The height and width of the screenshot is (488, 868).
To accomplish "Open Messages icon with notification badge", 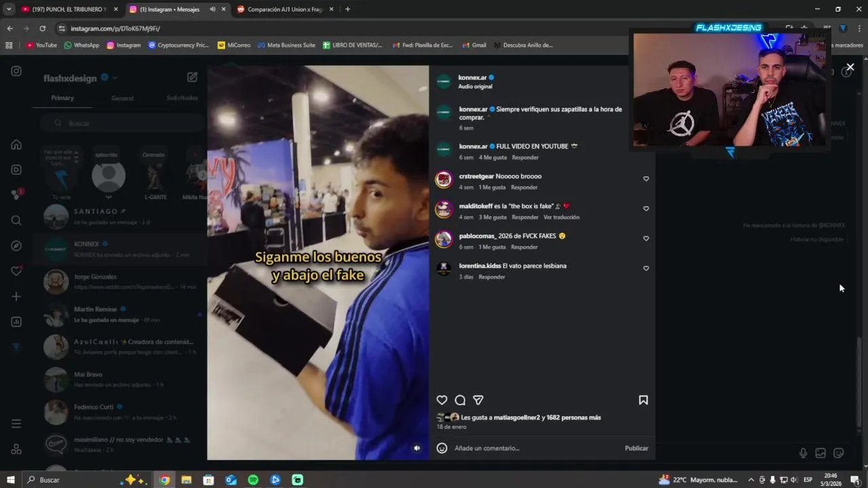I will 16,195.
